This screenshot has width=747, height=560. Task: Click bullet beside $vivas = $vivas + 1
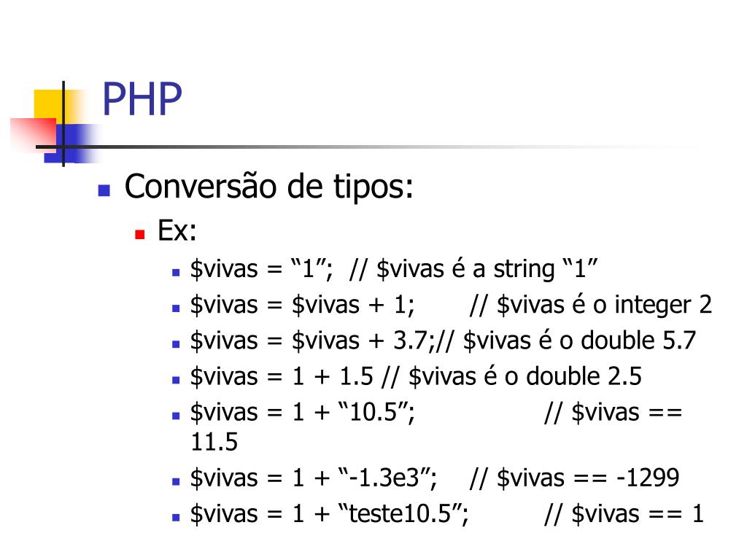[176, 309]
